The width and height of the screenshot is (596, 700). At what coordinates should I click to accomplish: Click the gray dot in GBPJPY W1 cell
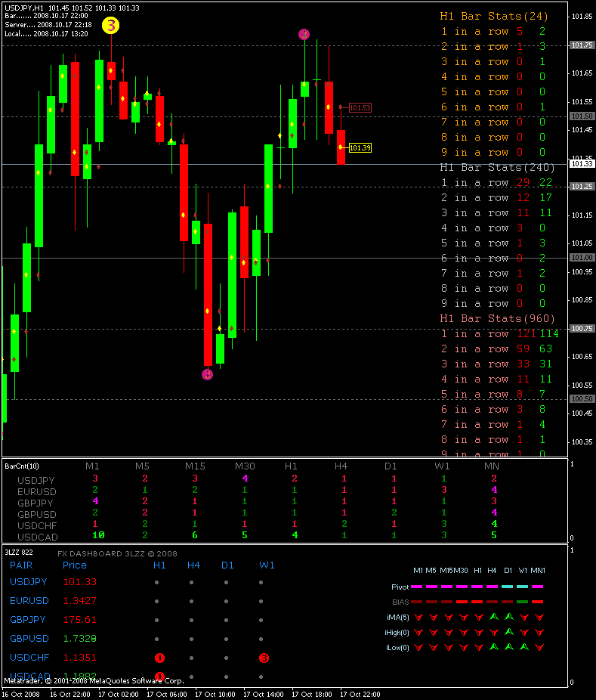pos(261,620)
